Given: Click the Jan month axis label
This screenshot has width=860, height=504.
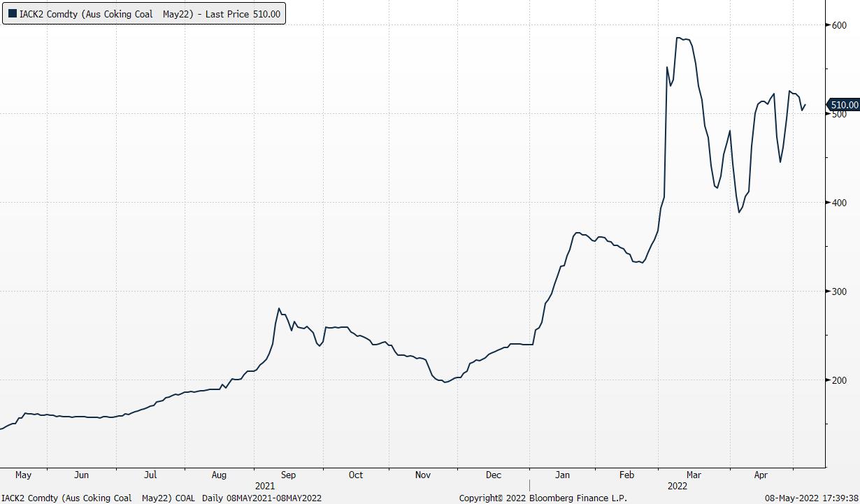Looking at the screenshot, I should point(562,475).
